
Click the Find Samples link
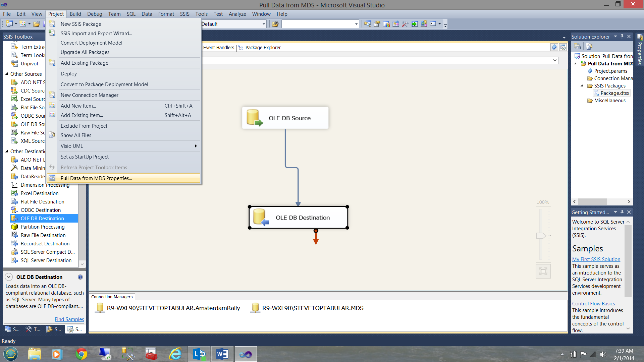(x=69, y=319)
